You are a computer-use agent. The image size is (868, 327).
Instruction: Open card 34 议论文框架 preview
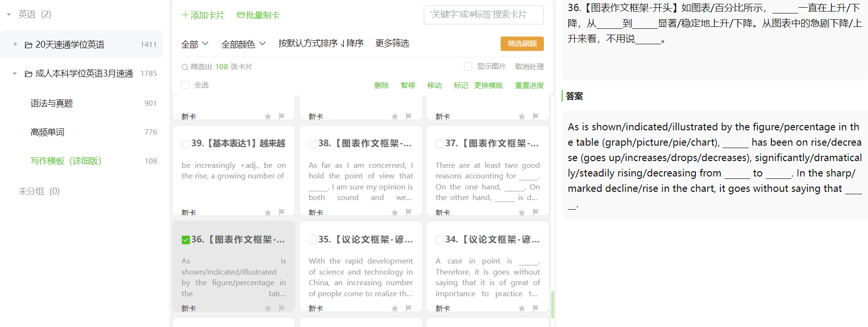pos(488,266)
